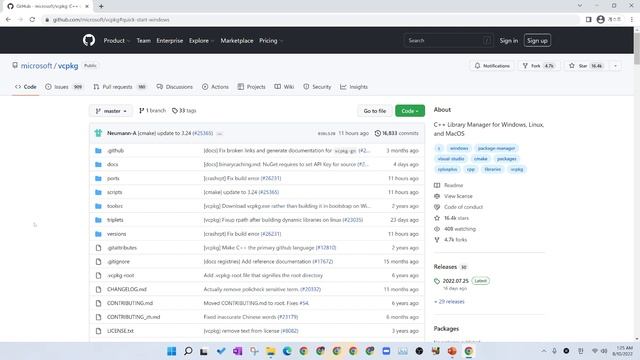Image resolution: width=640 pixels, height=360 pixels.
Task: Switch to the Security tab
Action: click(317, 87)
